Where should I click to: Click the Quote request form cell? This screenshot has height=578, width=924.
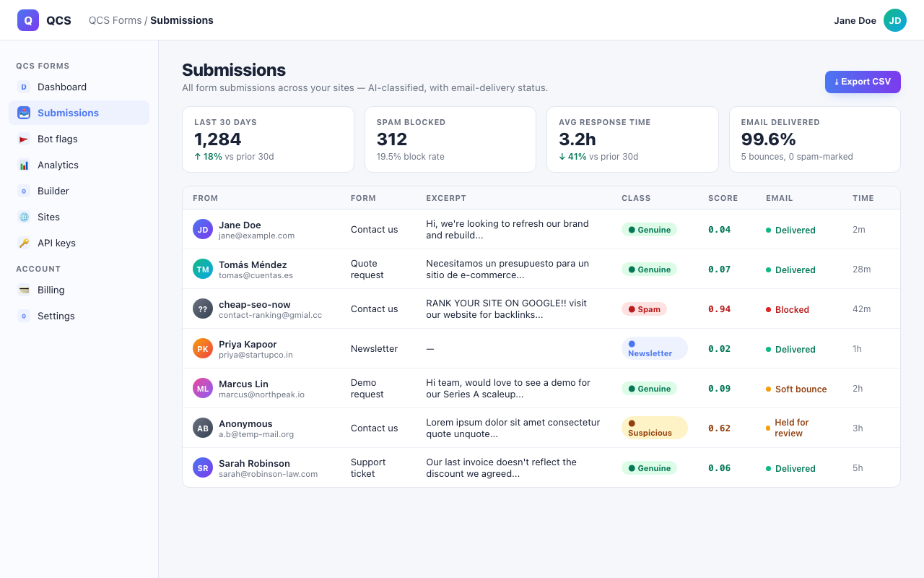pyautogui.click(x=367, y=269)
